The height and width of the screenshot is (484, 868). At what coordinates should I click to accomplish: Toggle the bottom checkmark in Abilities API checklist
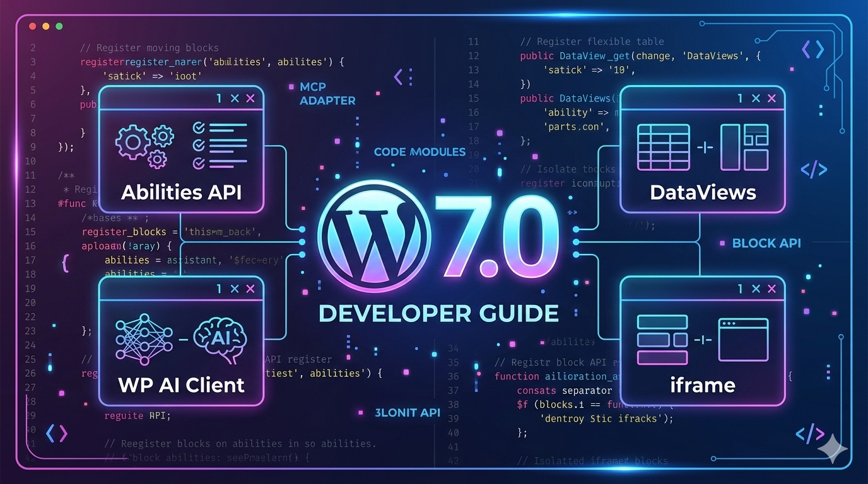point(199,163)
